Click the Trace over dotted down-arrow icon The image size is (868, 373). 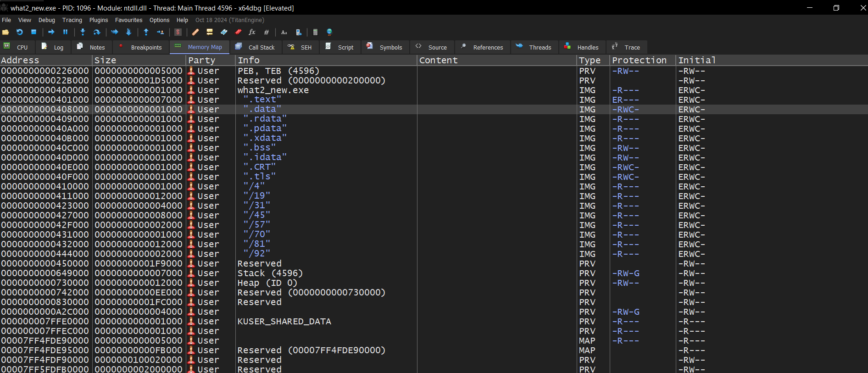click(128, 32)
